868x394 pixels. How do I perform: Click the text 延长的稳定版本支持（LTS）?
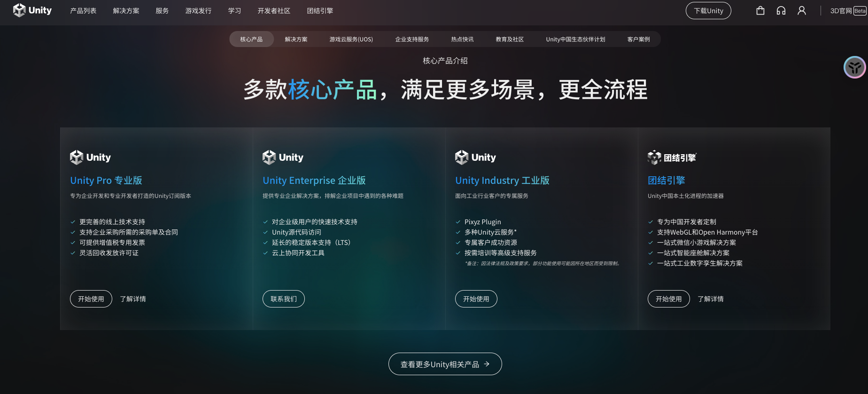(313, 243)
